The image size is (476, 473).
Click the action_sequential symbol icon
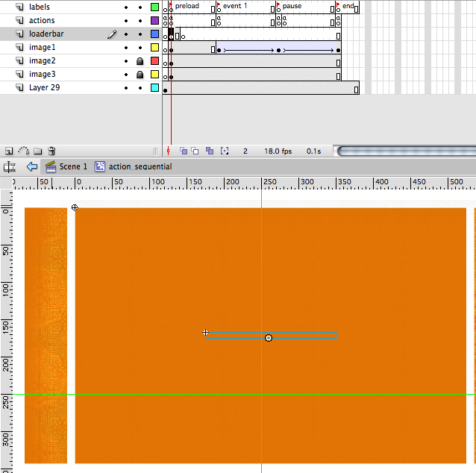[100, 166]
